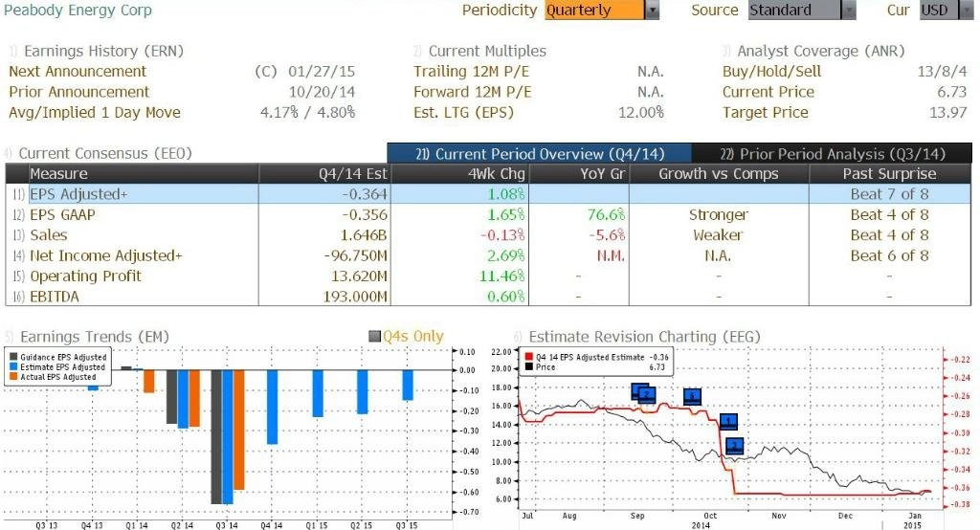
Task: Select the Sales measure row
Action: [488, 235]
